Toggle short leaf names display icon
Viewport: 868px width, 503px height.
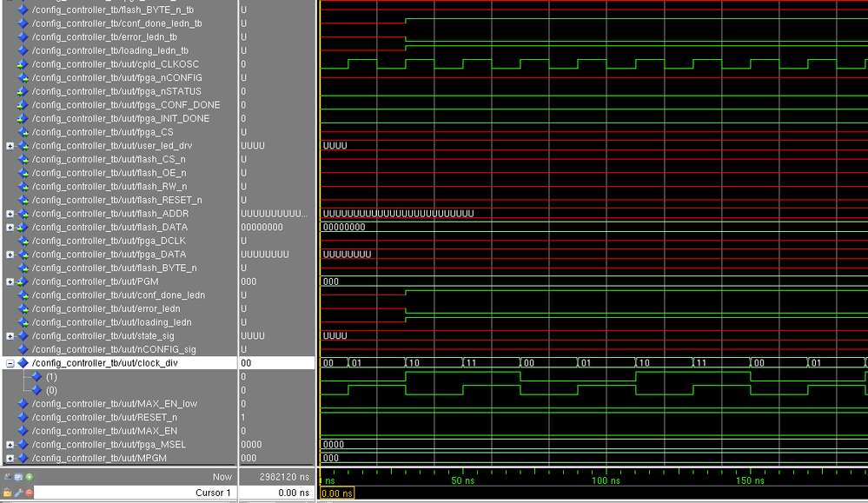8,477
